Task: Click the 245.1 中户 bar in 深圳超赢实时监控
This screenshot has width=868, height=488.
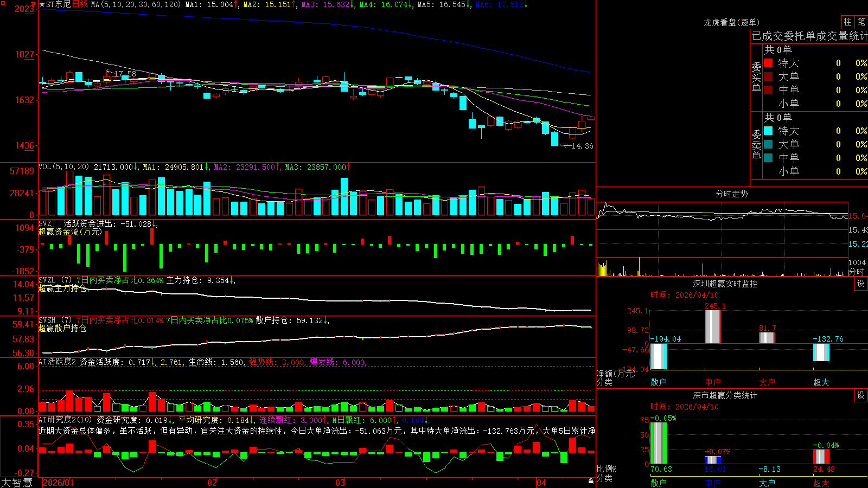Action: point(713,326)
